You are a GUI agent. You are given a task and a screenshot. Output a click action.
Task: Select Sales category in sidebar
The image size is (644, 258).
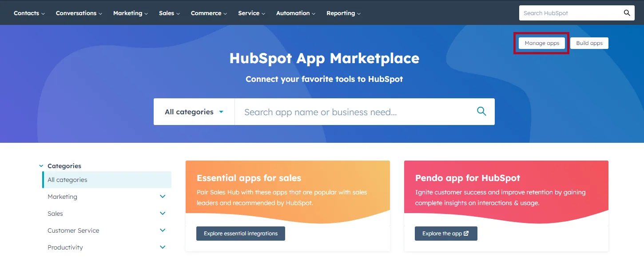[x=55, y=214]
